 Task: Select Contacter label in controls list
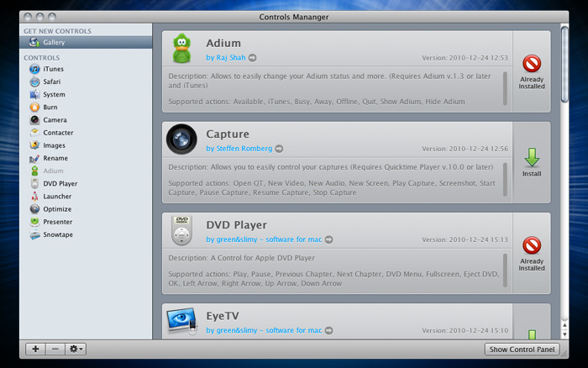[x=58, y=133]
